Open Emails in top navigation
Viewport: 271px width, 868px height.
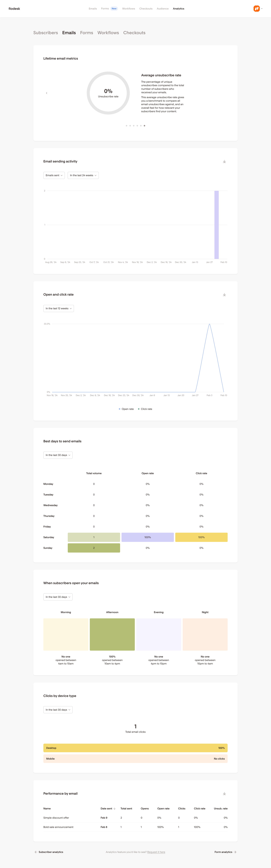[93, 9]
